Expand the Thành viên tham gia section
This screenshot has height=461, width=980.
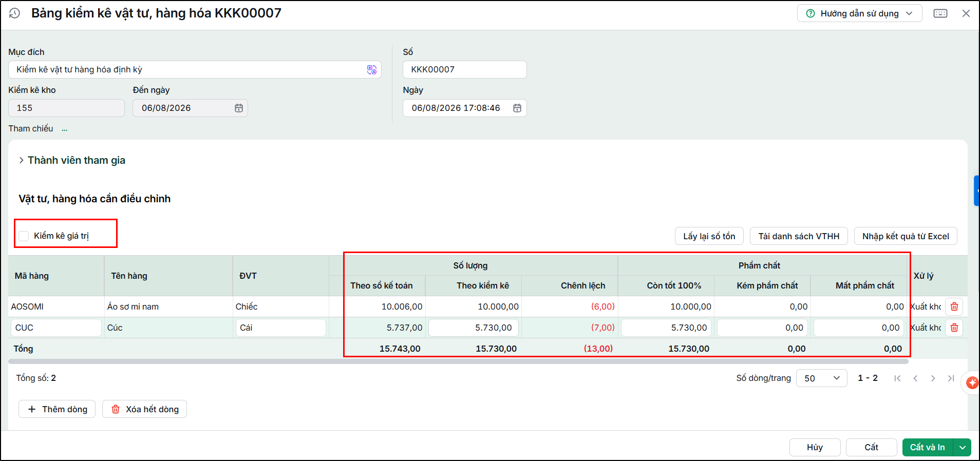(x=72, y=160)
